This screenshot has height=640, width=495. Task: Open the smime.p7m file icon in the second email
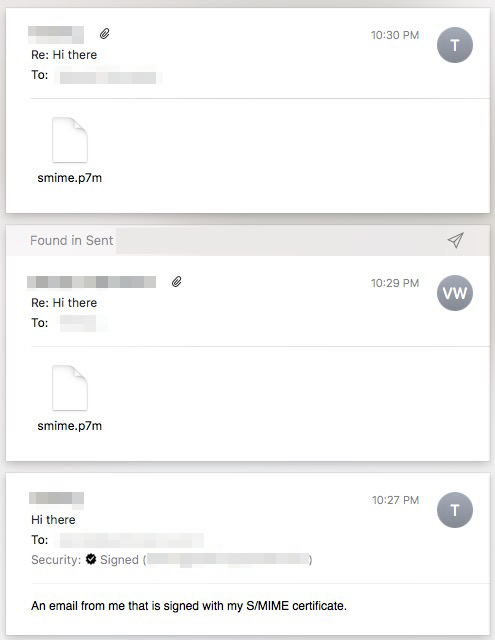[x=70, y=388]
